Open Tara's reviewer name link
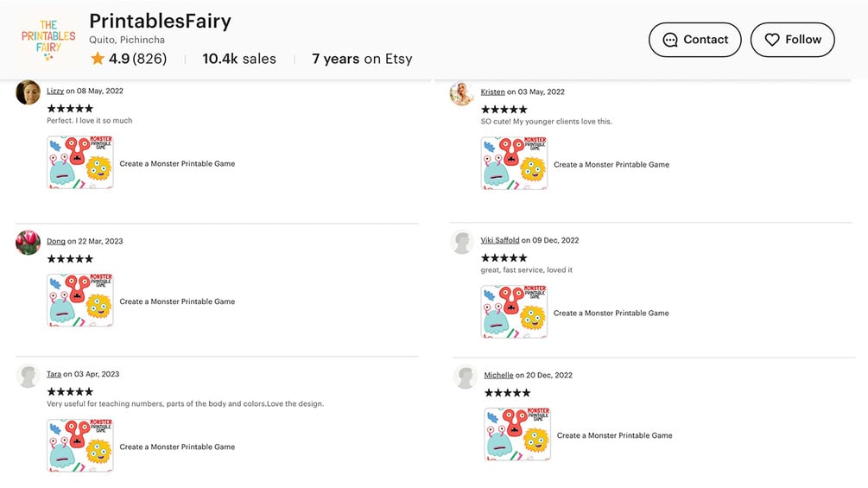Screen dimensions: 868x488 (x=54, y=374)
